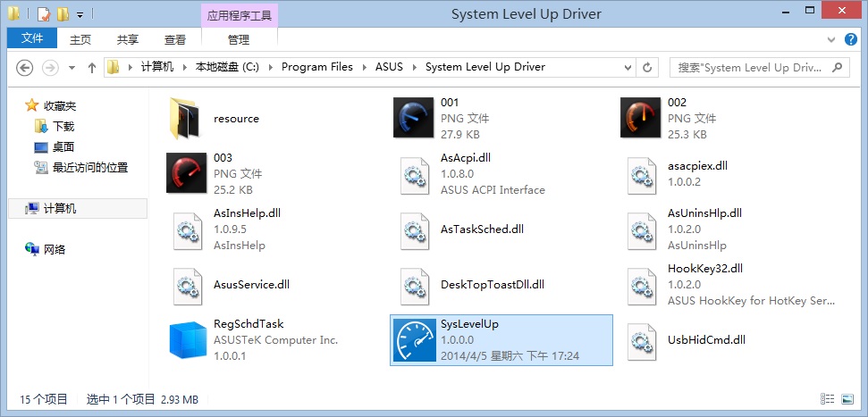Image resolution: width=868 pixels, height=417 pixels.
Task: Click New folder quick access icon
Action: (x=63, y=13)
